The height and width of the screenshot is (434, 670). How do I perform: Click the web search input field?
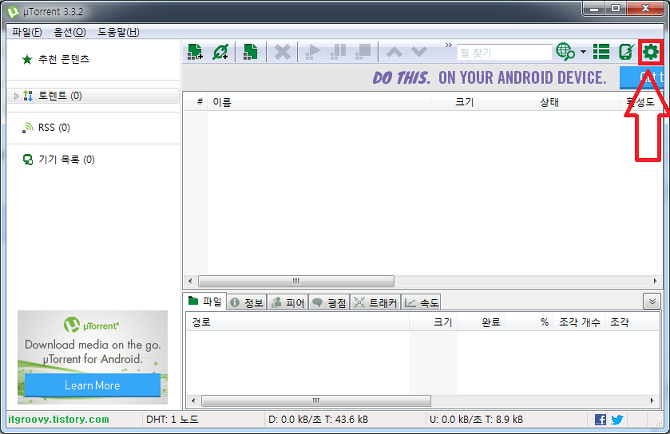[x=504, y=53]
